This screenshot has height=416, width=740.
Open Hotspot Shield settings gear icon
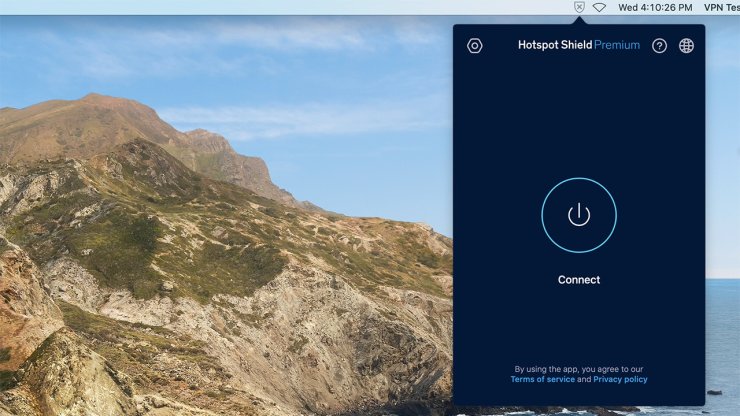click(474, 46)
